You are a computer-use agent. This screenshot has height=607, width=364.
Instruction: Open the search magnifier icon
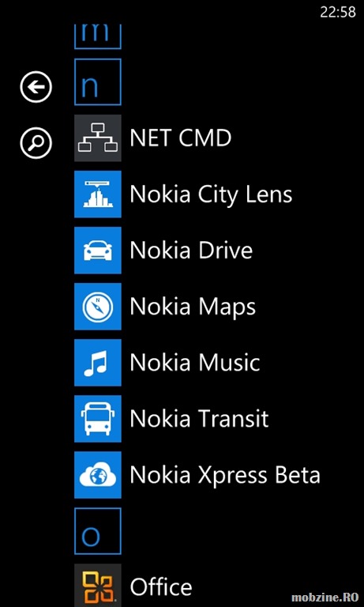point(36,143)
